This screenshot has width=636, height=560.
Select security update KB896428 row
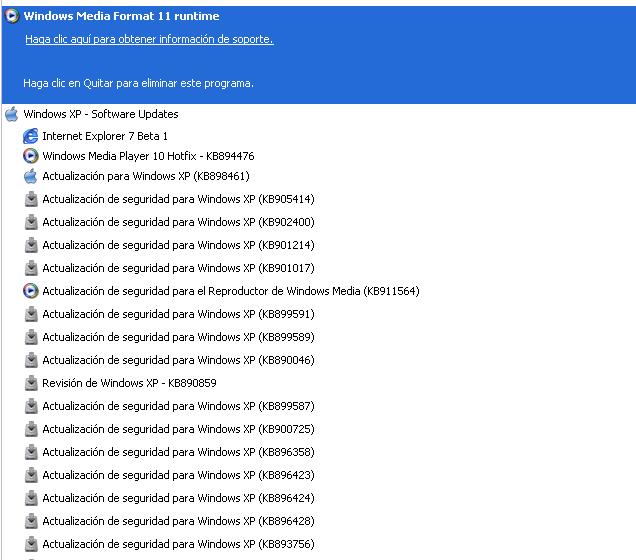click(x=178, y=521)
